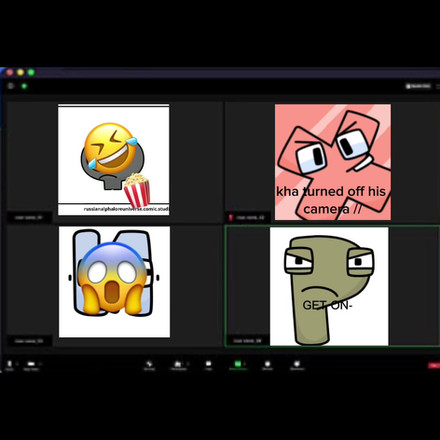The image size is (440, 440).
Task: Click the yellow minimize window button
Action: [20, 72]
